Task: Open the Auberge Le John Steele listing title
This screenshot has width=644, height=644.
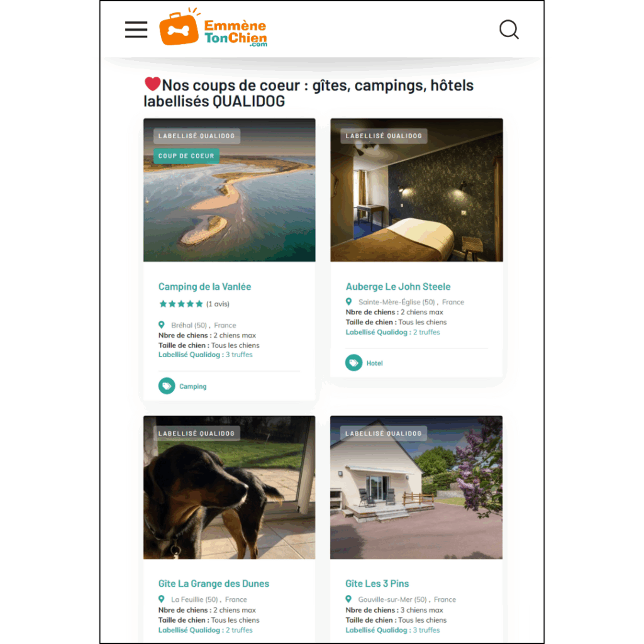Action: [398, 287]
